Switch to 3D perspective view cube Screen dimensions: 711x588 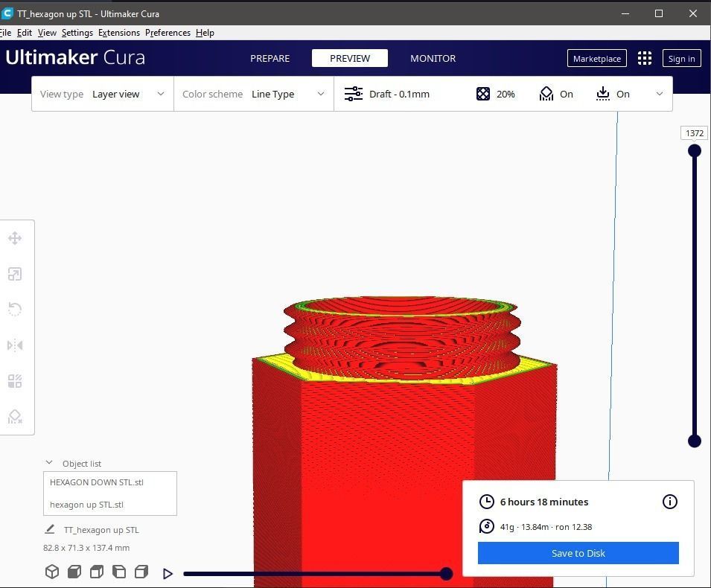coord(52,572)
